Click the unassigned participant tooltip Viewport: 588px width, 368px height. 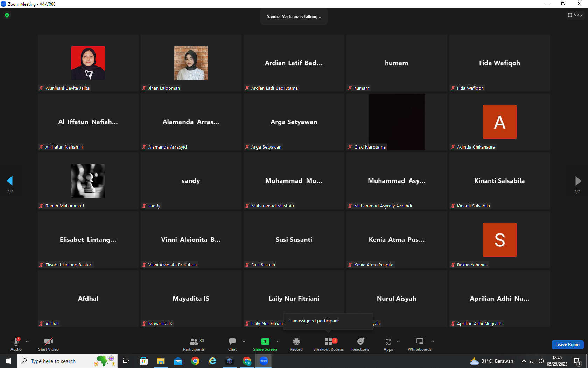coord(328,321)
